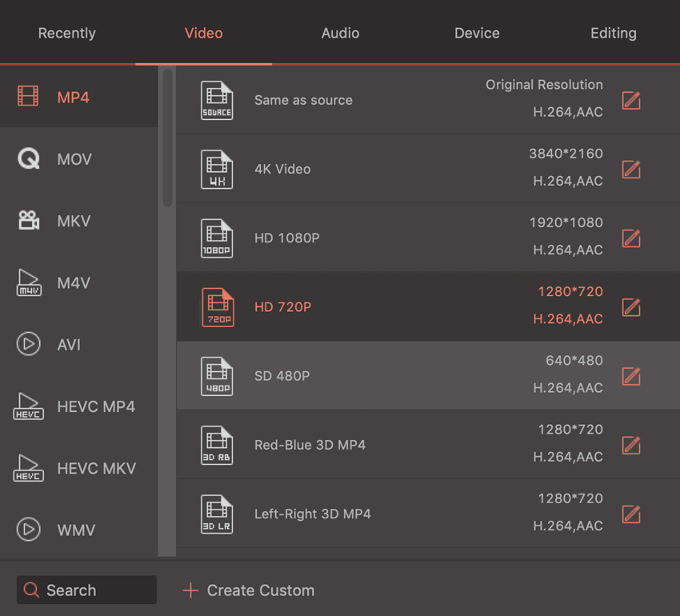Edit the Red-Blue 3D MP4 preset
This screenshot has height=616, width=680.
click(x=631, y=445)
